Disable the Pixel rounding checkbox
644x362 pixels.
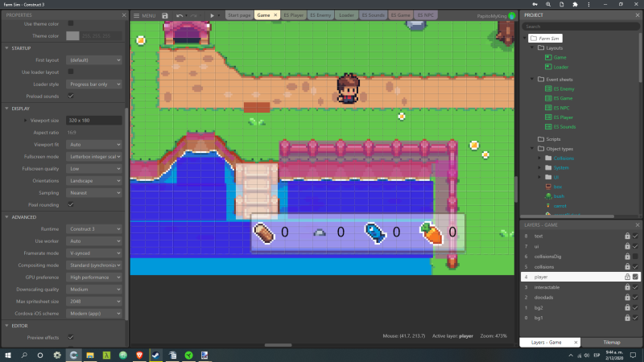click(71, 204)
